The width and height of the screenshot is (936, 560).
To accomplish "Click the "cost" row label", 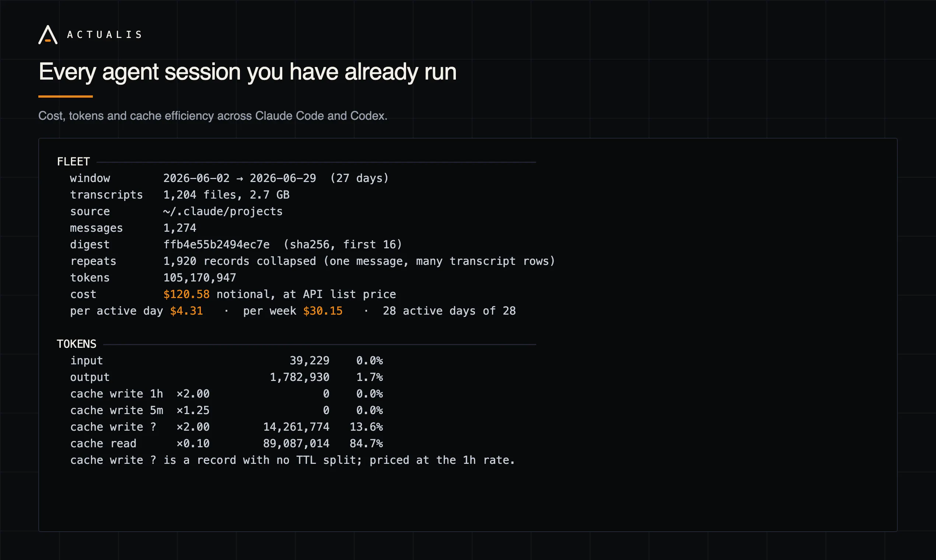I will (83, 294).
